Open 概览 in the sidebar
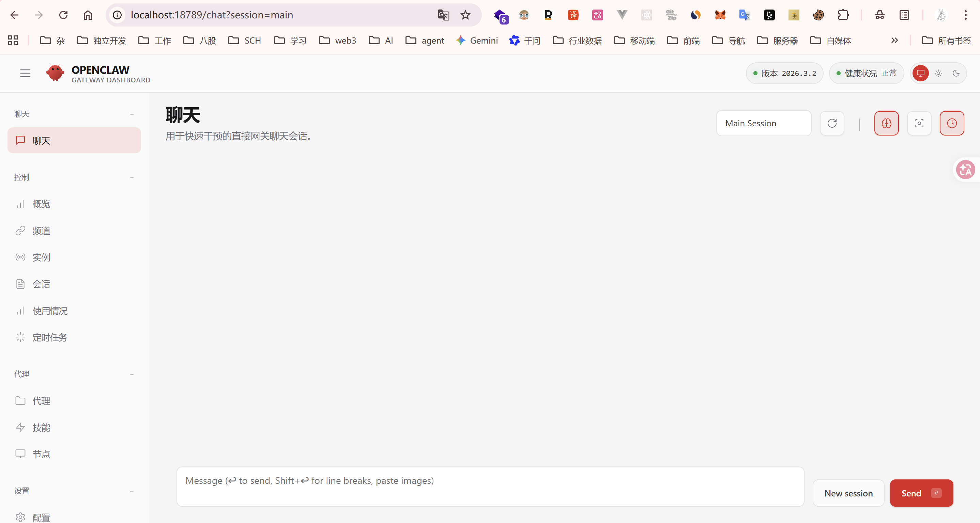This screenshot has height=523, width=980. point(41,204)
